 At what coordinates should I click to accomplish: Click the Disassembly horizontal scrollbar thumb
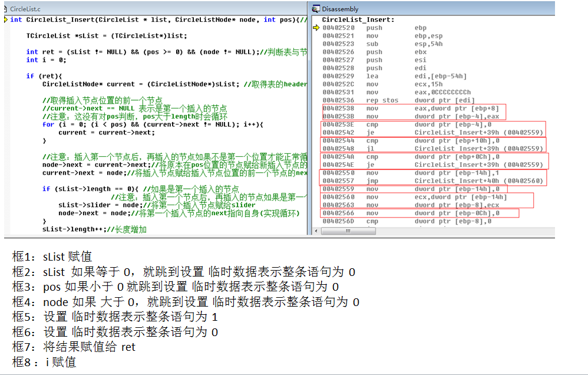[348, 231]
